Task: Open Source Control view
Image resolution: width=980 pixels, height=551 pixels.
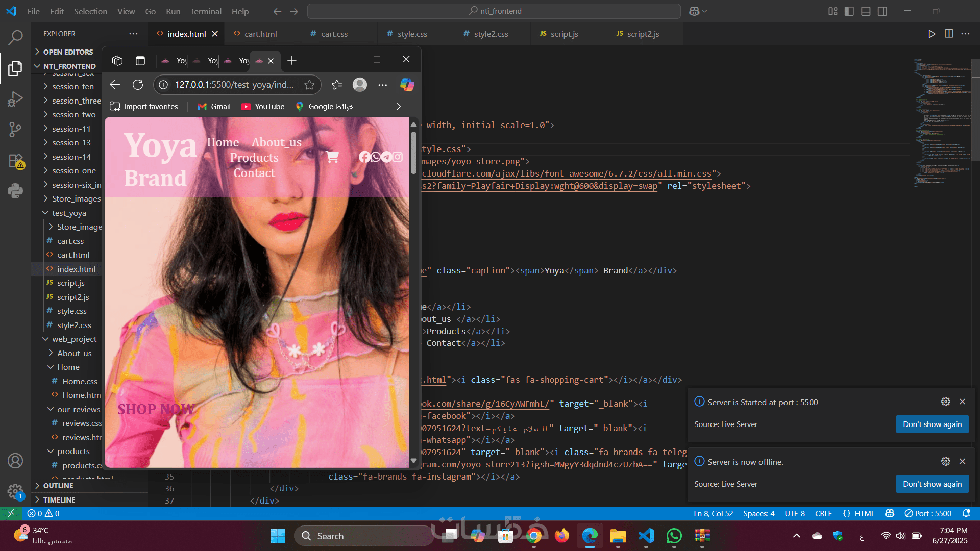Action: (x=15, y=129)
